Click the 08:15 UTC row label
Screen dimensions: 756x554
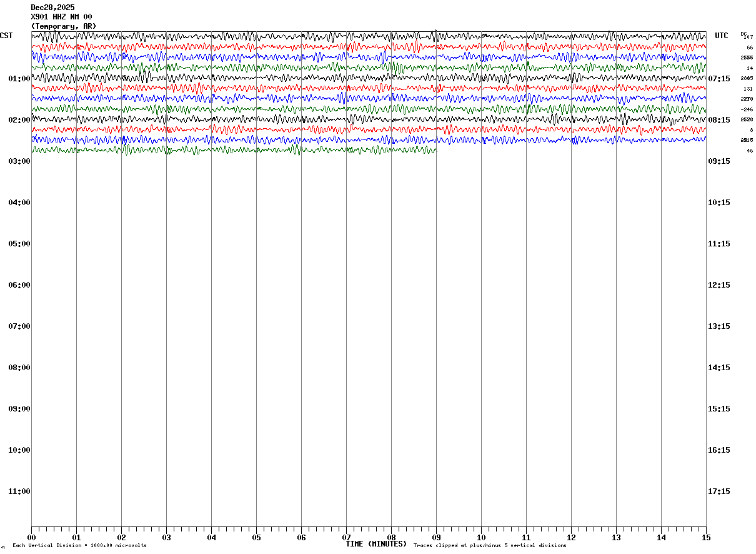coord(719,120)
